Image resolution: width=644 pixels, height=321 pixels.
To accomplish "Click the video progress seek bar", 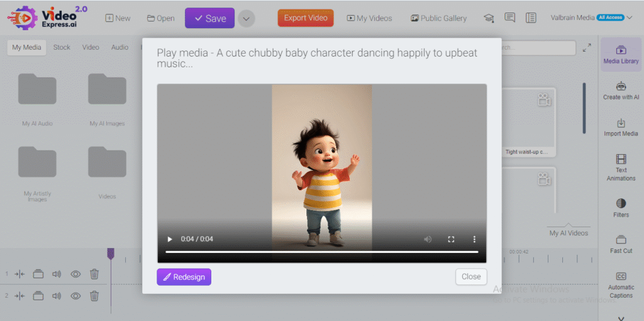I will pos(321,252).
